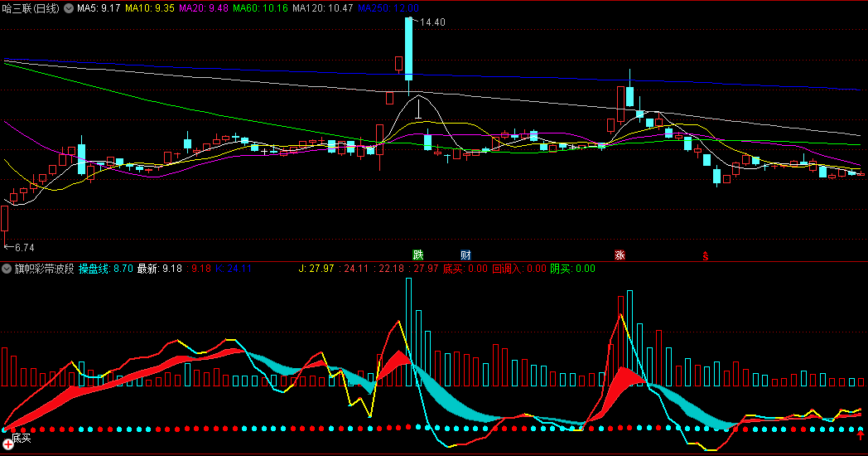Viewport: 868px width, 456px height.
Task: Click the red 涨 event marker
Action: 620,255
